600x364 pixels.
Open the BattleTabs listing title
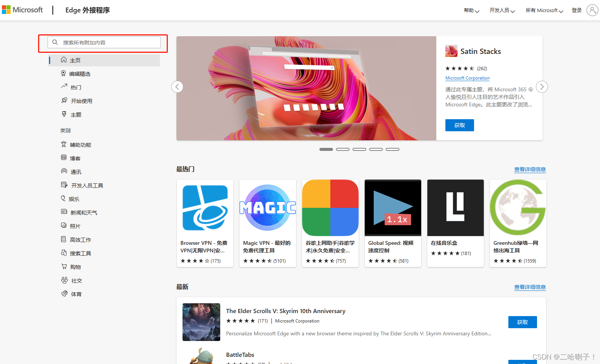click(x=240, y=355)
